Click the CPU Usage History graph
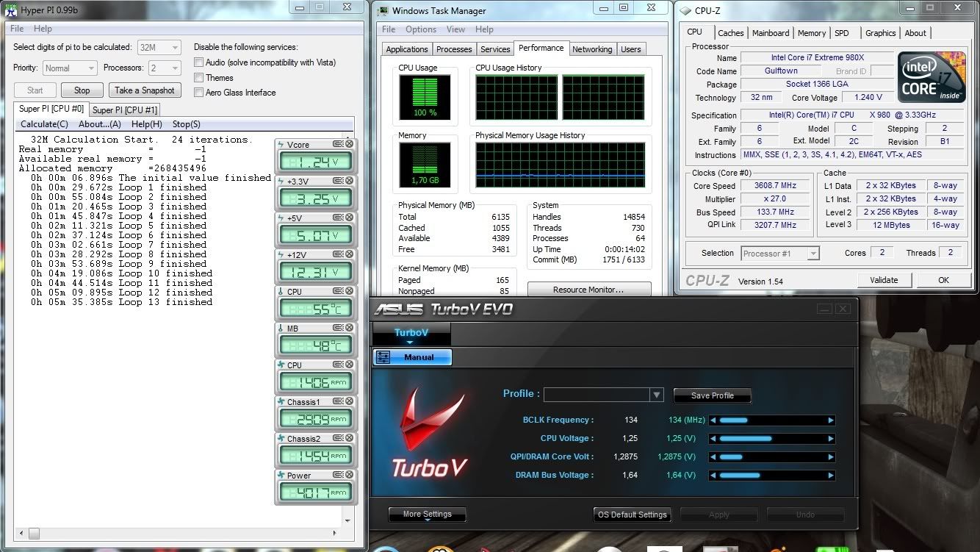 pyautogui.click(x=560, y=97)
